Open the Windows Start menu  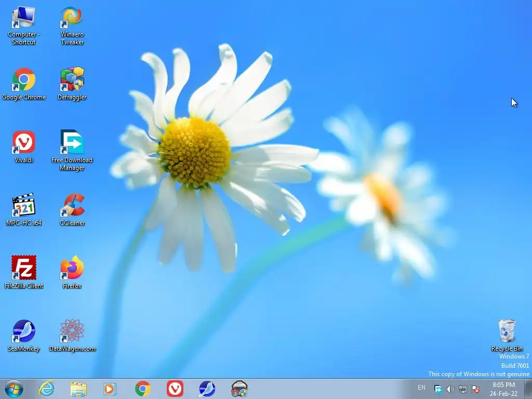[x=14, y=389]
